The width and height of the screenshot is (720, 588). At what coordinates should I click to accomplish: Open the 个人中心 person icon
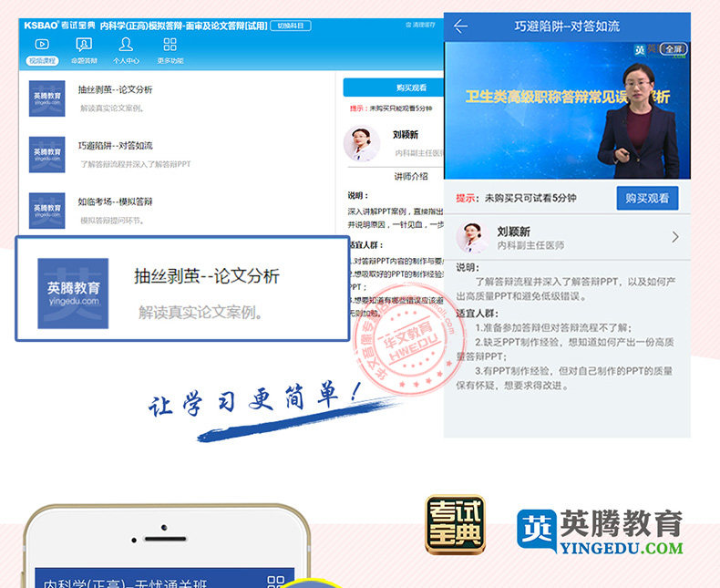pos(126,45)
